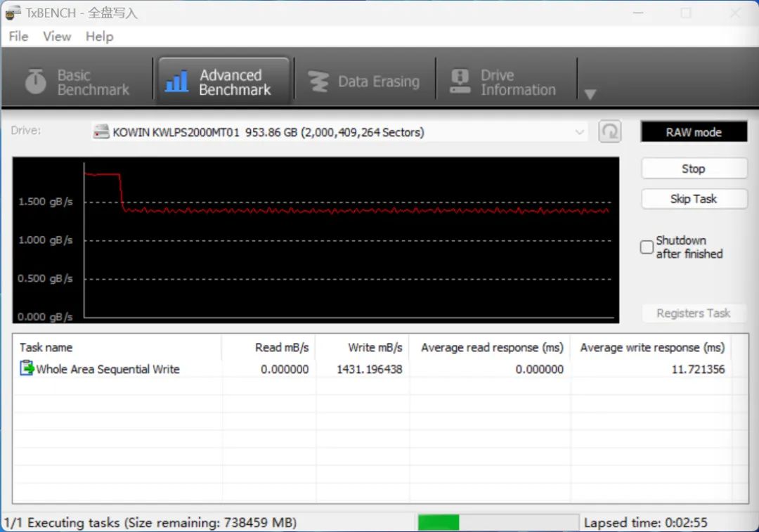This screenshot has width=759, height=532.
Task: Open the File menu
Action: pyautogui.click(x=18, y=37)
